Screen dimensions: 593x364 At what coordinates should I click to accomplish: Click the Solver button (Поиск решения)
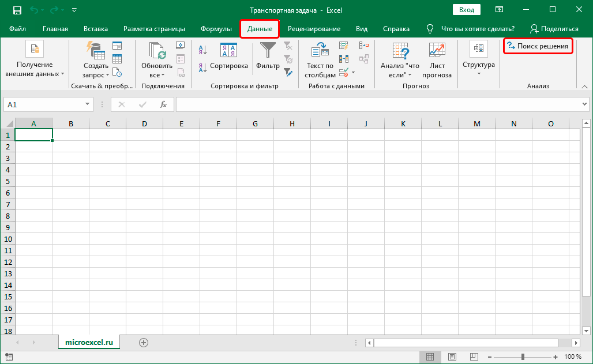tap(538, 46)
